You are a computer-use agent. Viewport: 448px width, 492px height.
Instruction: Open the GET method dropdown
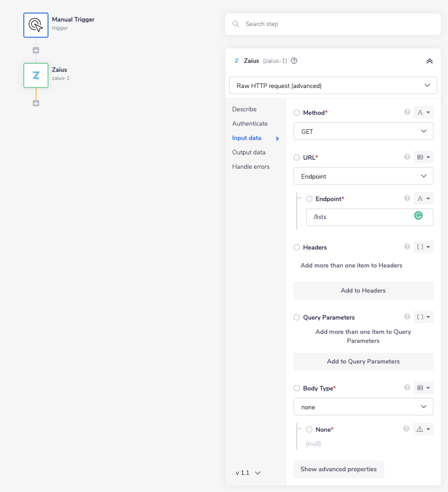pyautogui.click(x=363, y=131)
